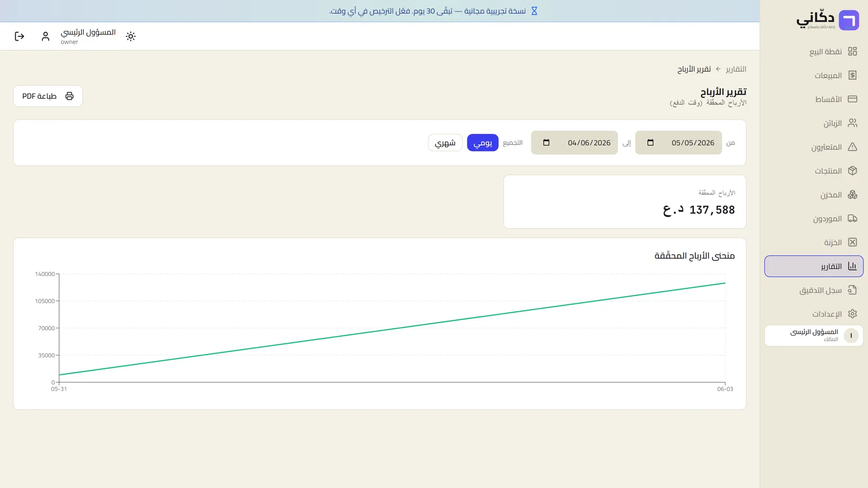Click the logout icon in header
The width and height of the screenshot is (868, 488).
(x=20, y=36)
